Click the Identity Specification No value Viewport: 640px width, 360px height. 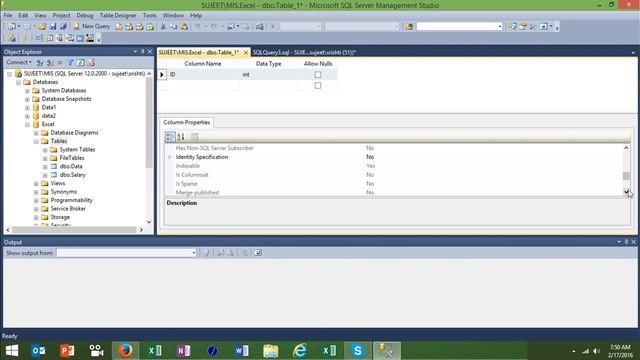coord(370,157)
